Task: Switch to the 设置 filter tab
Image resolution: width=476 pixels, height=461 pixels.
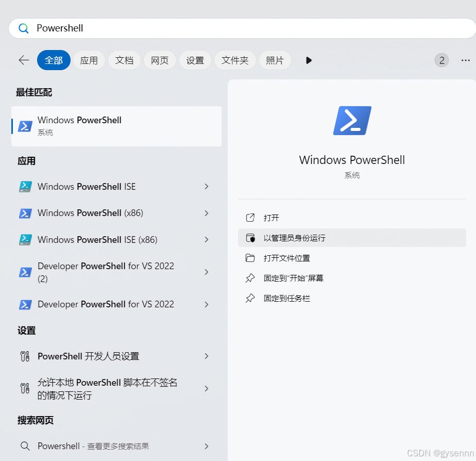Action: (x=195, y=60)
